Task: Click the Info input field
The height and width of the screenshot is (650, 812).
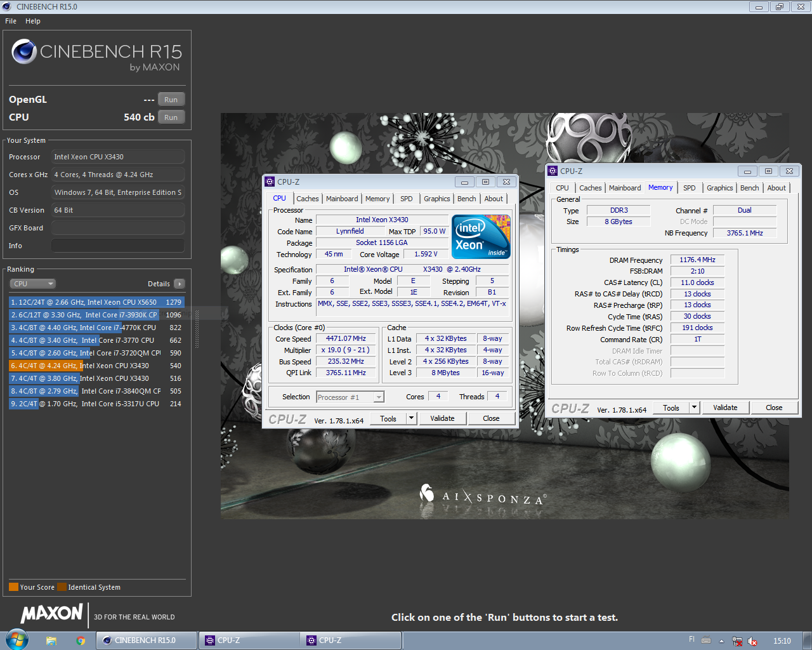Action: click(x=118, y=246)
